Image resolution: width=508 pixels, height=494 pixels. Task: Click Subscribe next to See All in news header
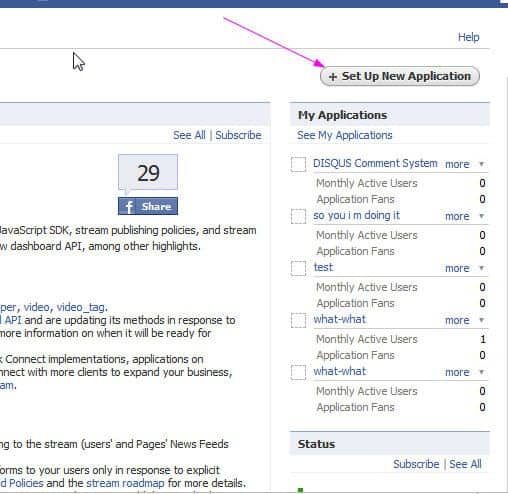point(238,135)
